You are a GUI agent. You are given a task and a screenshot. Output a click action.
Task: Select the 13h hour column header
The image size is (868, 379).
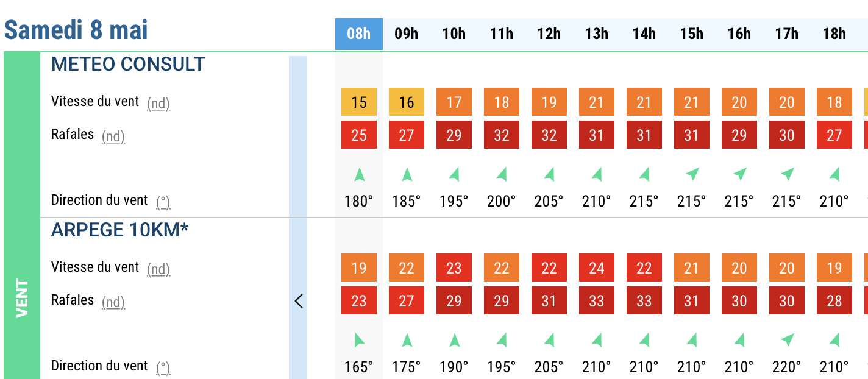(597, 34)
